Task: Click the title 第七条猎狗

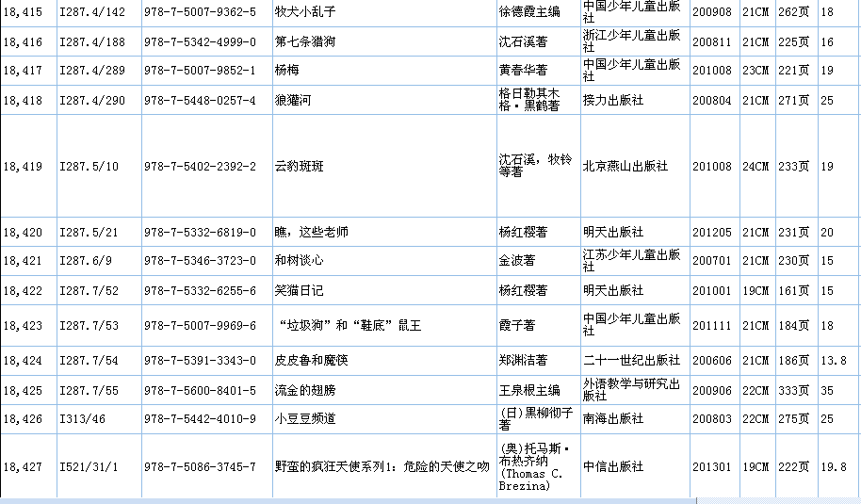Action: pyautogui.click(x=305, y=41)
